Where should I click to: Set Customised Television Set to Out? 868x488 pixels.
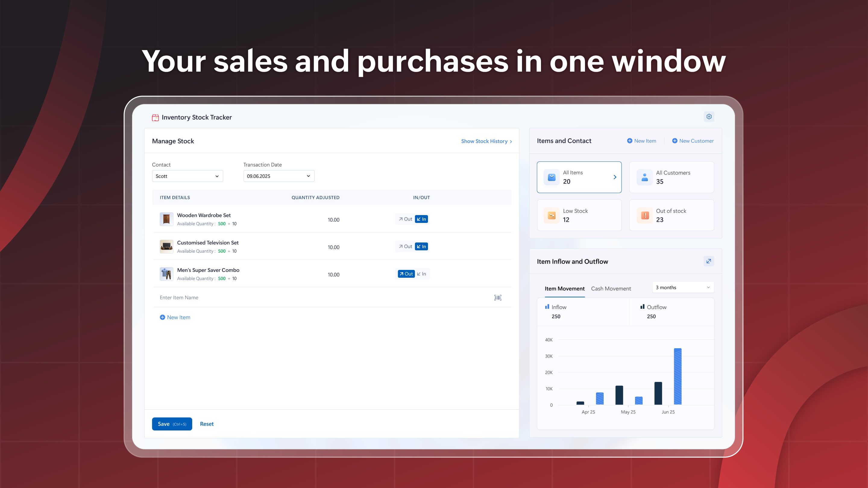pos(405,246)
